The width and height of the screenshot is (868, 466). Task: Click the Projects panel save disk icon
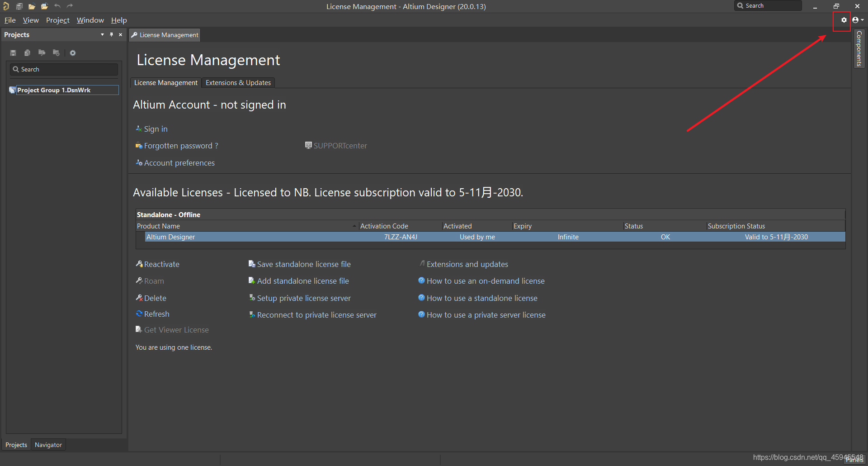pos(13,53)
